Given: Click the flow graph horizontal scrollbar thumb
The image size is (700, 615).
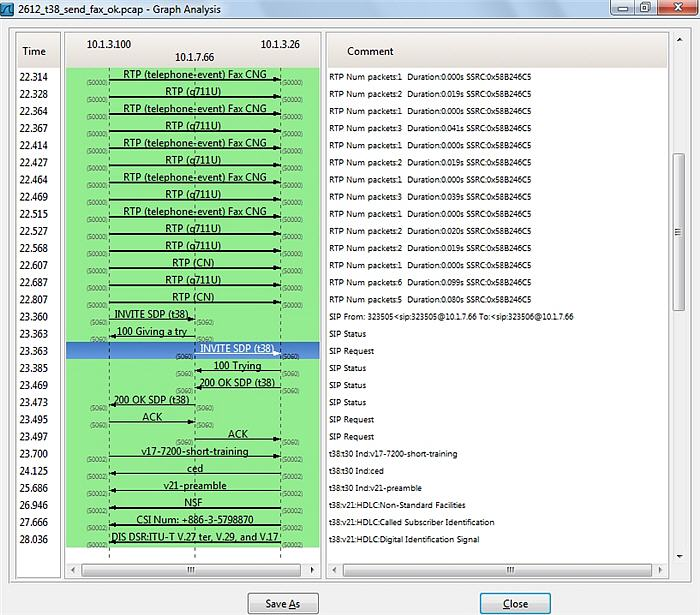Looking at the screenshot, I should (190, 570).
